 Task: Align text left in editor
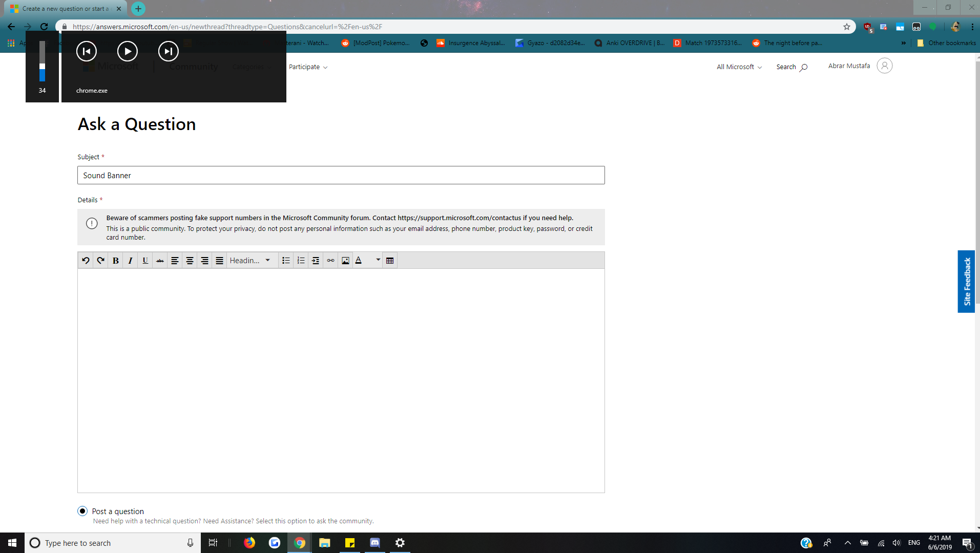click(x=175, y=260)
